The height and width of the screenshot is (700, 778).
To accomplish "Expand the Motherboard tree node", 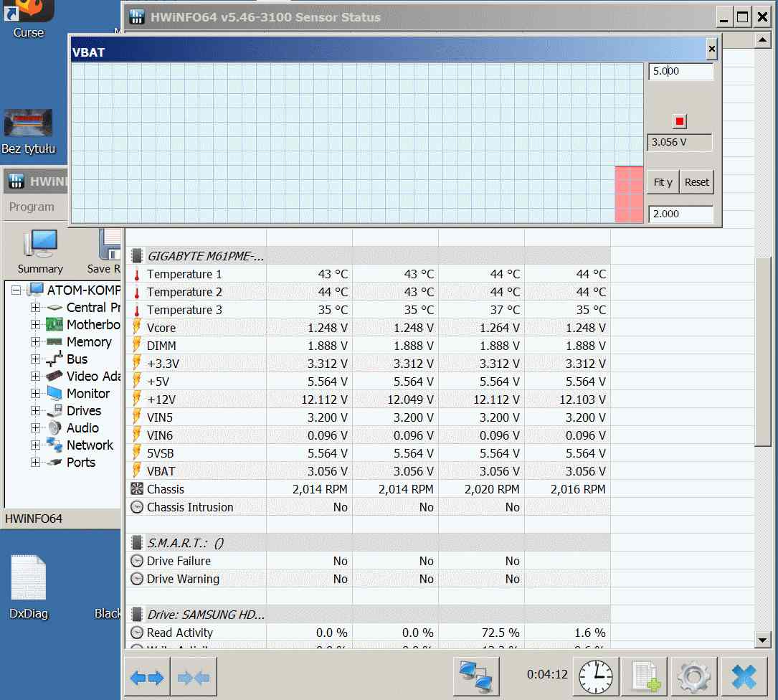I will [x=35, y=325].
